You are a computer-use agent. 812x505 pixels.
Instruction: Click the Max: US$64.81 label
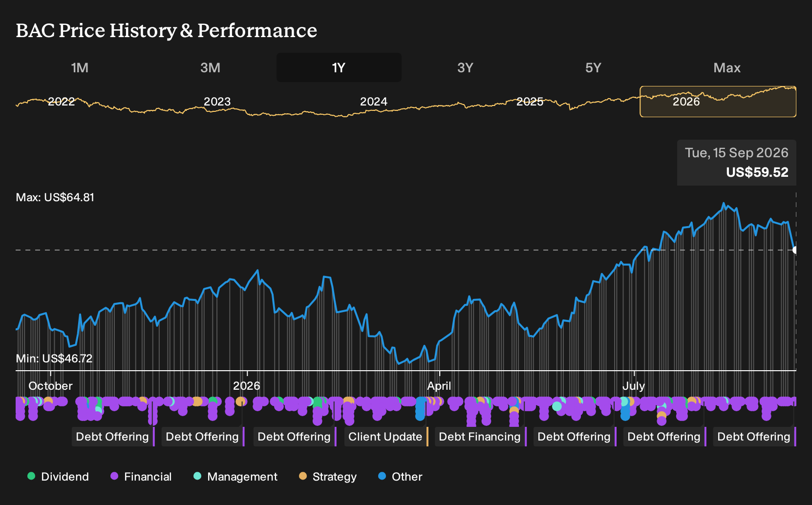click(55, 197)
